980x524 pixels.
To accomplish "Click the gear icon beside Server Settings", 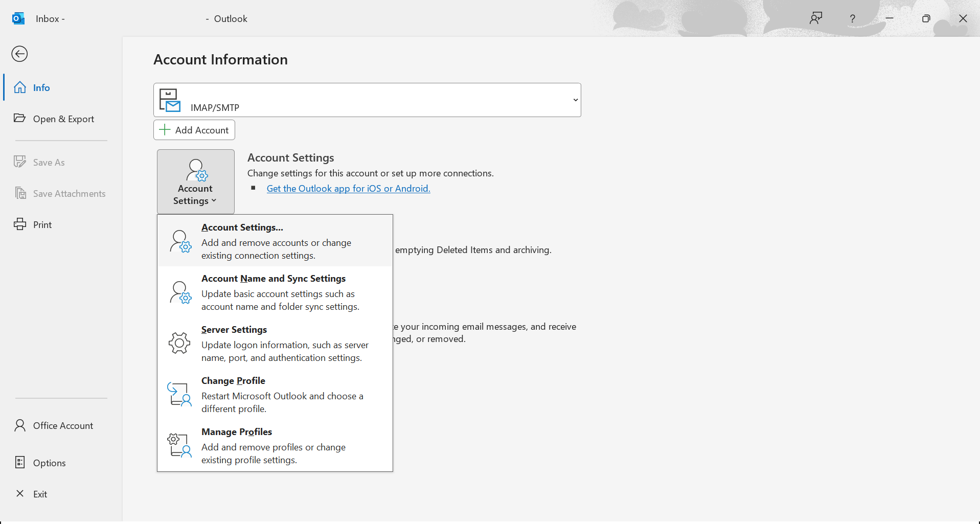I will [179, 343].
